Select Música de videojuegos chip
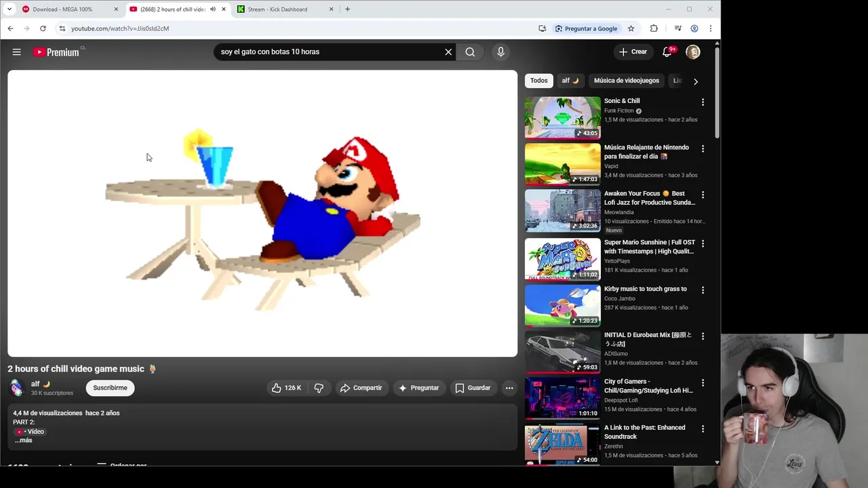The image size is (868, 488). (627, 81)
